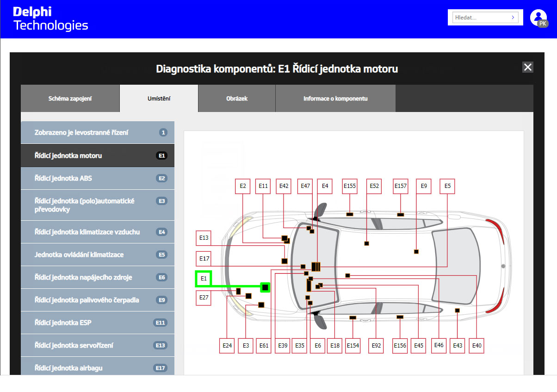Select the E42 label on the diagram

point(284,186)
